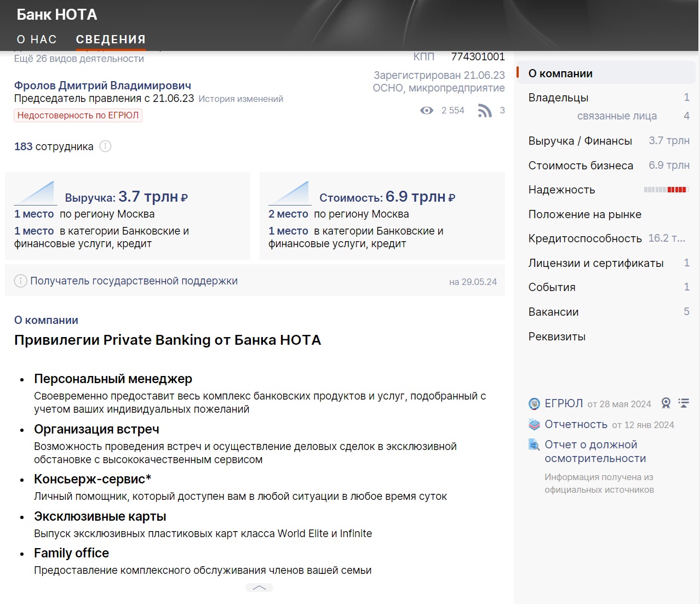Click the RSS feed subscribers icon
This screenshot has width=700, height=604.
click(485, 111)
